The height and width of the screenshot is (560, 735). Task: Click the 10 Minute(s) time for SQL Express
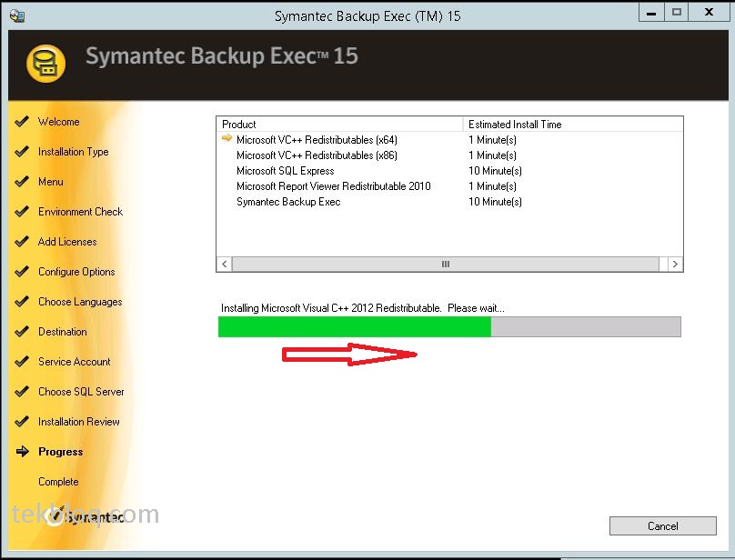point(495,171)
